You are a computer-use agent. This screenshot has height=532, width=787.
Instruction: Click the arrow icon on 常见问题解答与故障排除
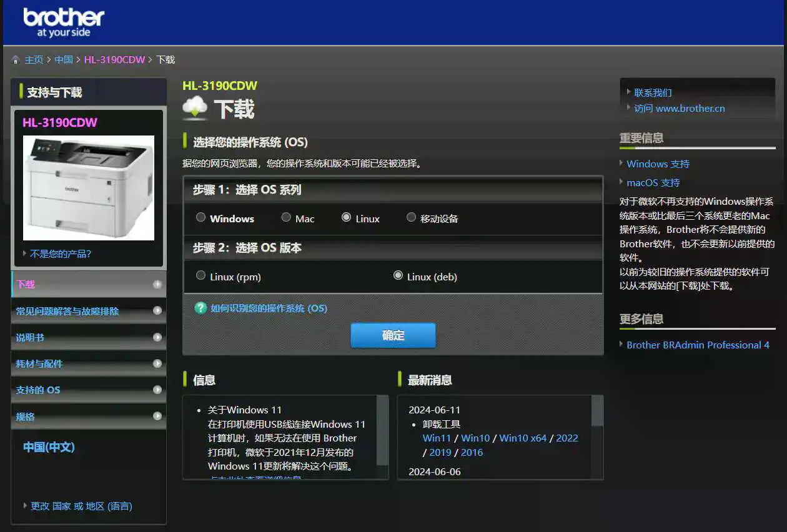[x=157, y=310]
